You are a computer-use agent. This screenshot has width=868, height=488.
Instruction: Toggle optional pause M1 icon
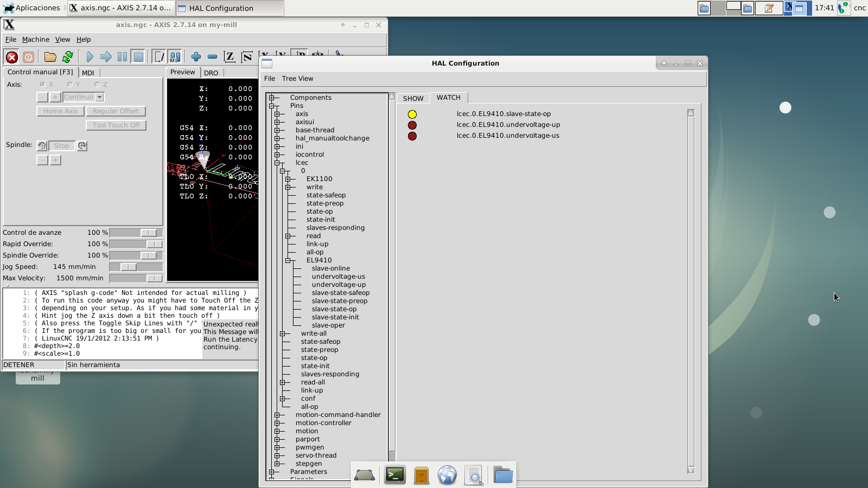click(175, 57)
